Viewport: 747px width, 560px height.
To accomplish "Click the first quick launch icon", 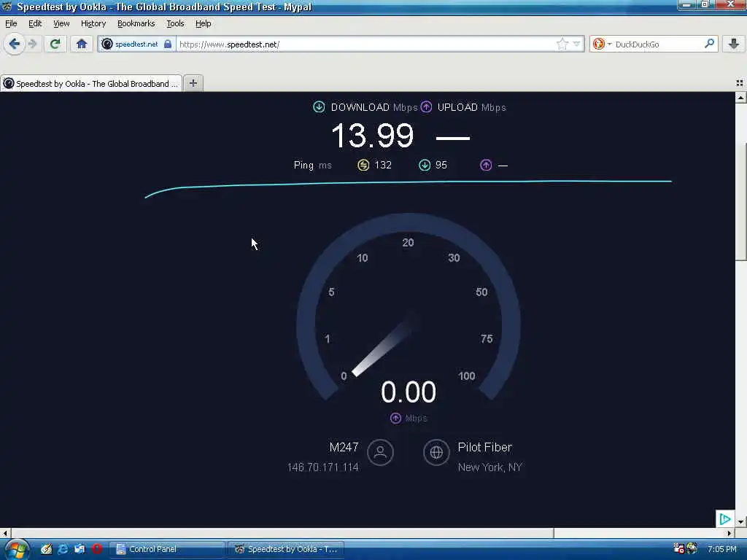I will click(x=46, y=549).
